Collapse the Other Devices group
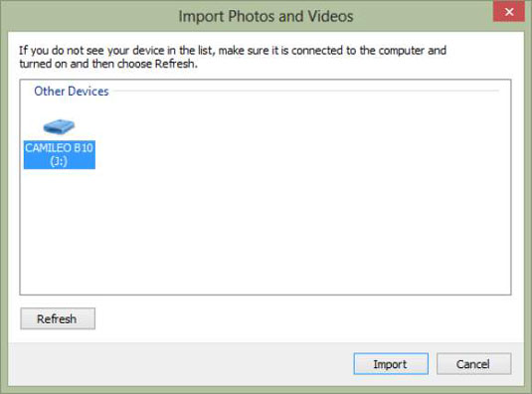The image size is (532, 394). pyautogui.click(x=72, y=91)
